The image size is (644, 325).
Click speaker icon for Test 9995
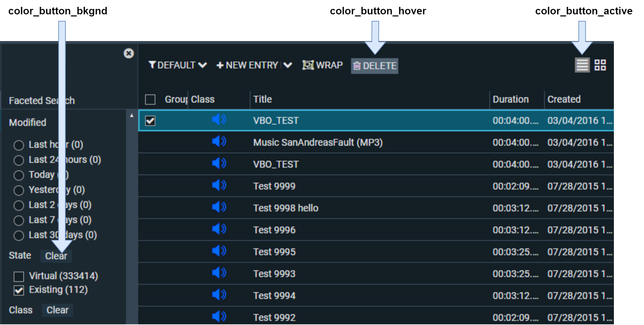tap(219, 251)
